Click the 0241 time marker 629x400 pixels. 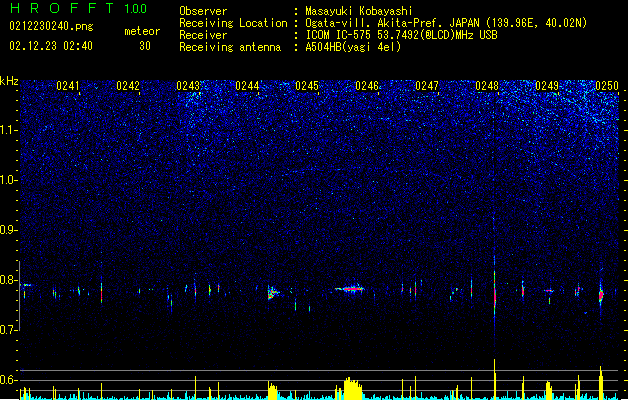tap(68, 86)
